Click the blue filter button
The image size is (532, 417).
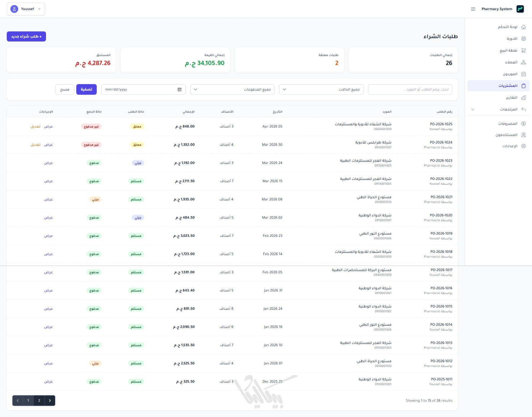pos(86,90)
